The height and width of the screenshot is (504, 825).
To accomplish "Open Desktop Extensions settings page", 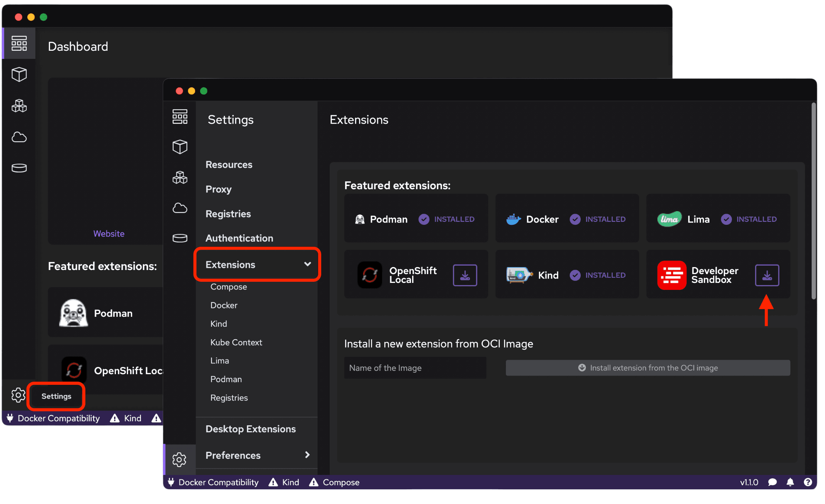I will (x=250, y=429).
